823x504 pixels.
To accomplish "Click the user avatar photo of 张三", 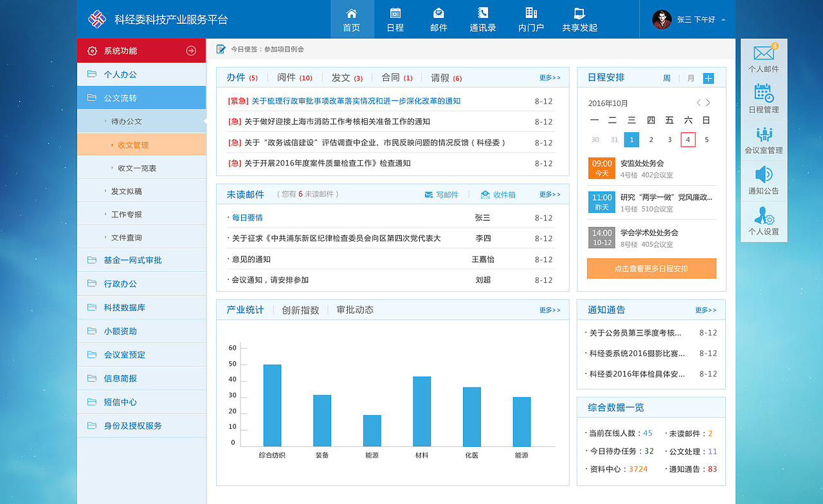I will 662,19.
